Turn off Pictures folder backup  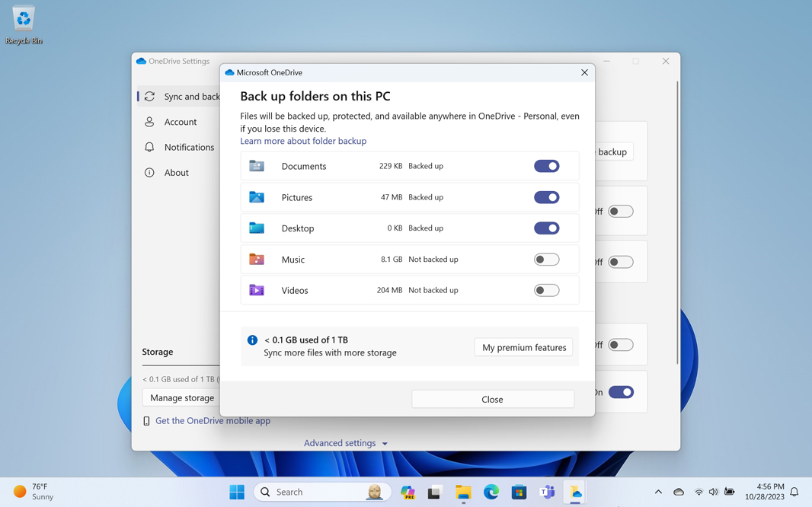click(546, 197)
